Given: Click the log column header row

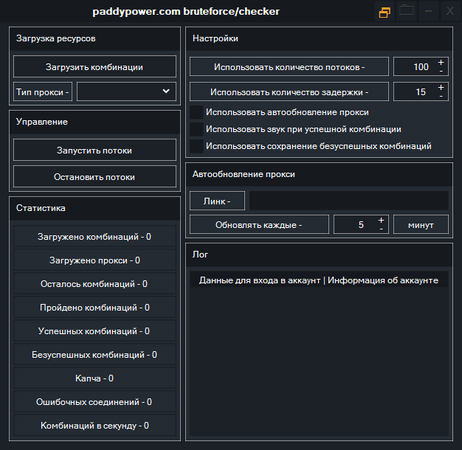Looking at the screenshot, I should click(x=319, y=280).
